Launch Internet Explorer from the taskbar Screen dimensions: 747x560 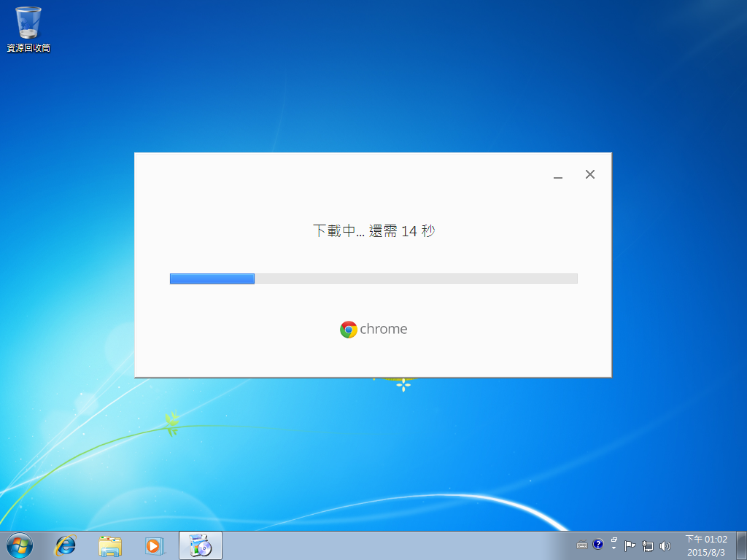click(65, 545)
